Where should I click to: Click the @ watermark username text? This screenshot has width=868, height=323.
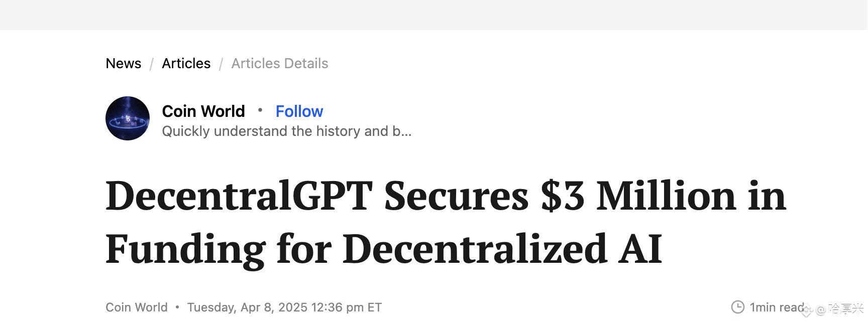[840, 309]
